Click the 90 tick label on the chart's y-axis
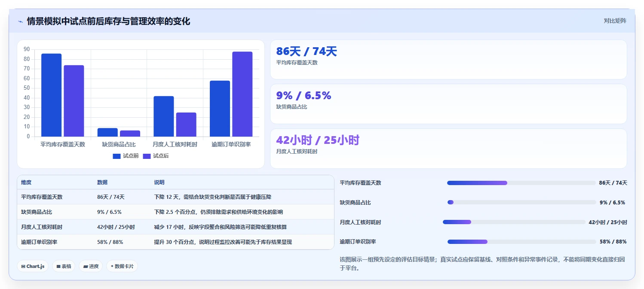 point(27,49)
